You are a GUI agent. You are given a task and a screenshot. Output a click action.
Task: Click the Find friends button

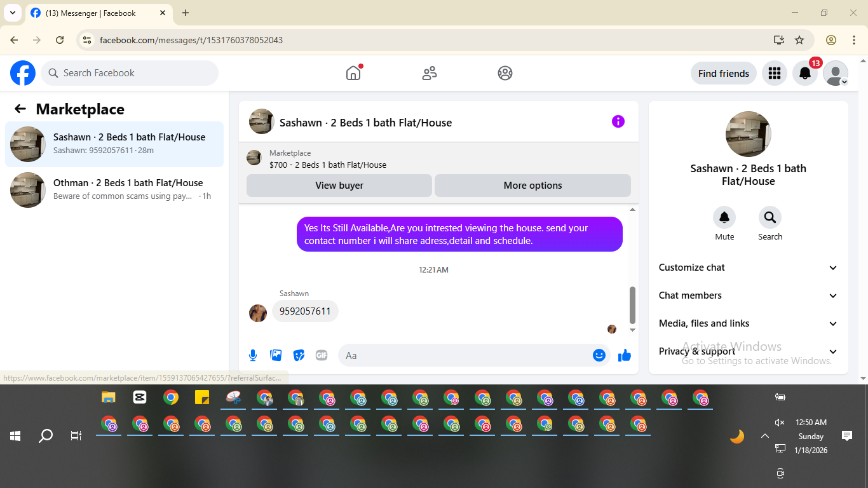tap(724, 73)
